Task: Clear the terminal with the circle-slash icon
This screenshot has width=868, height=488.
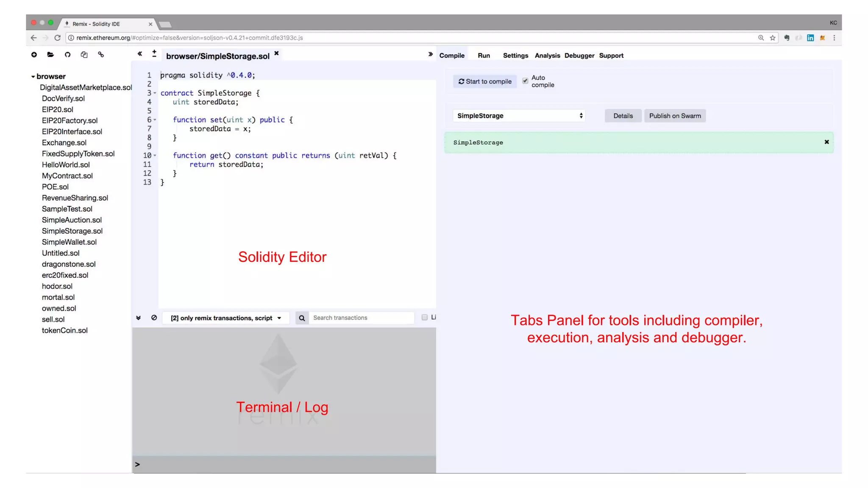Action: [x=154, y=318]
